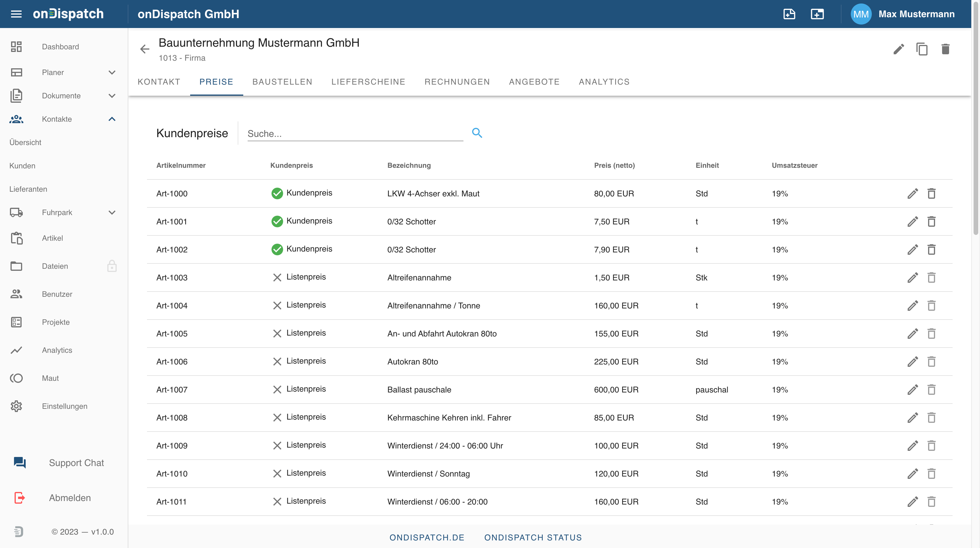Click the Listenpreis X mark for Art-1007
The width and height of the screenshot is (980, 548).
click(277, 389)
